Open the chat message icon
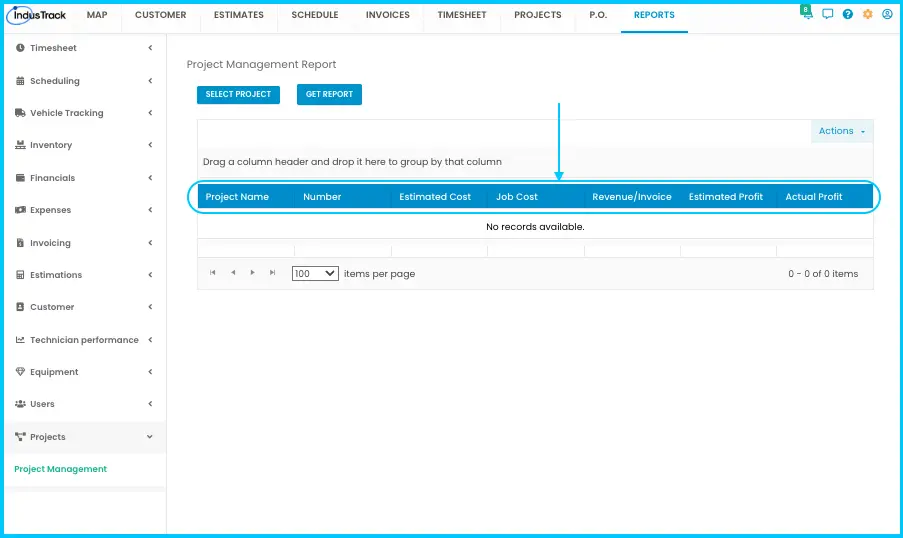 pyautogui.click(x=828, y=14)
